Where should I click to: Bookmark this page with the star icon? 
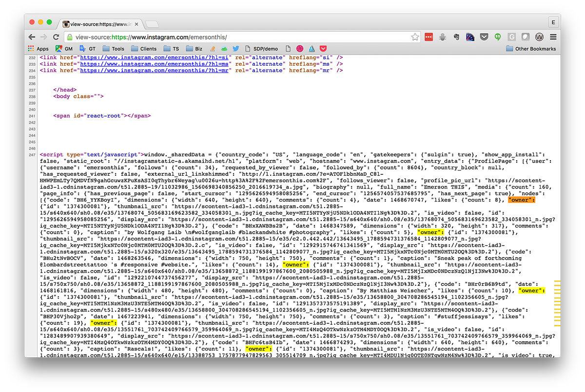click(415, 37)
